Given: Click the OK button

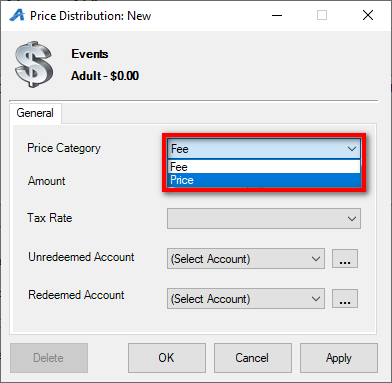Looking at the screenshot, I should click(x=167, y=358).
